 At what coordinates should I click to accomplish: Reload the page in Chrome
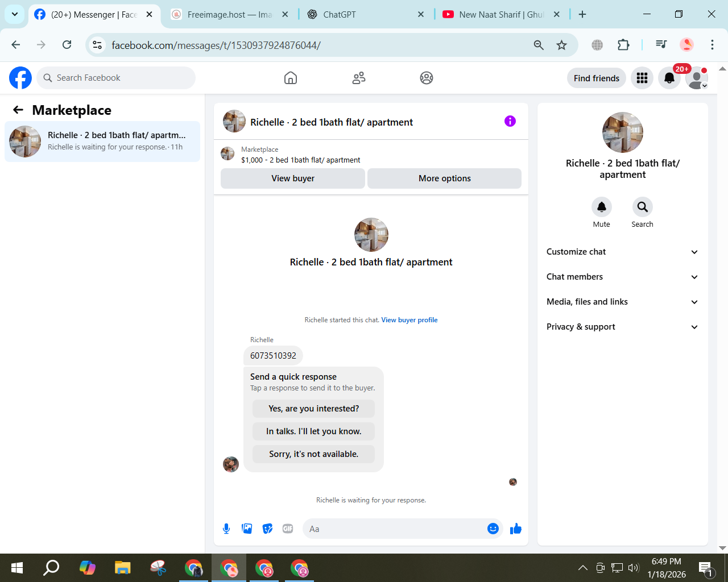(x=67, y=45)
